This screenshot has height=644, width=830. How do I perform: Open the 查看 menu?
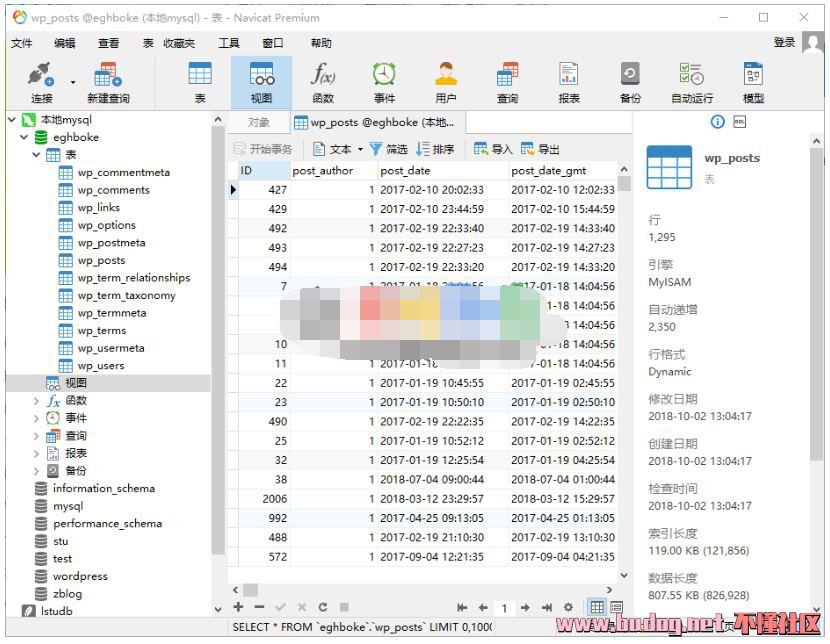[109, 43]
